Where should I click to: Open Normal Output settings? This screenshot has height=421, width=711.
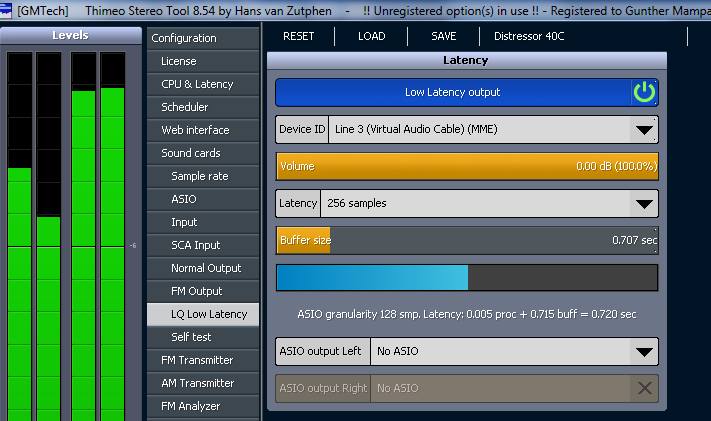(203, 269)
